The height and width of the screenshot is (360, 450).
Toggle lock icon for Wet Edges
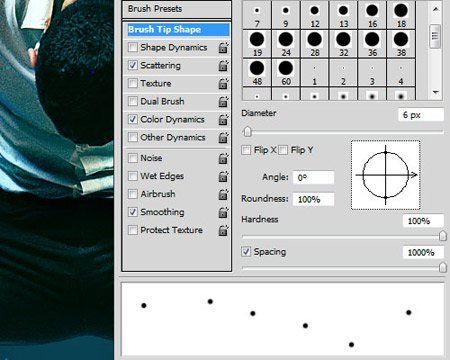coord(223,176)
